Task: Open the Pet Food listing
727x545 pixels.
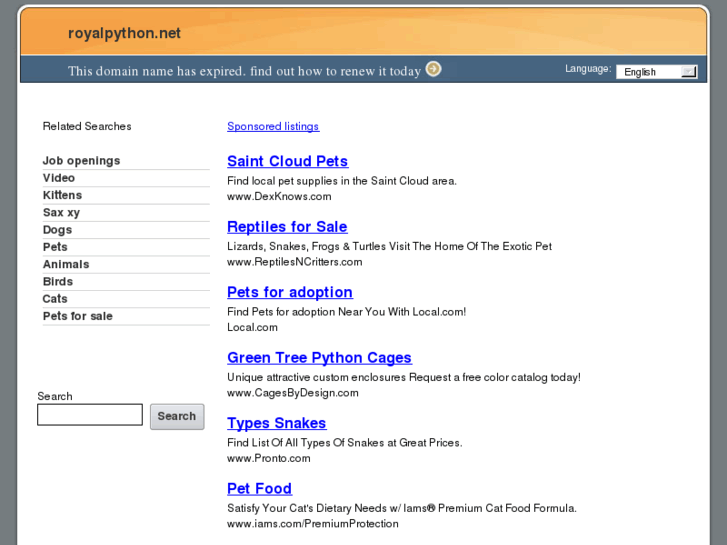Action: [x=259, y=488]
